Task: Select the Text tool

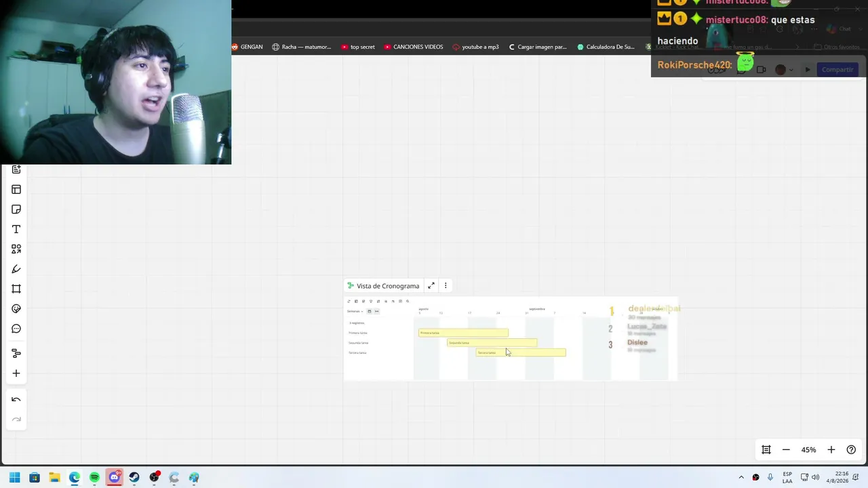Action: 16,229
